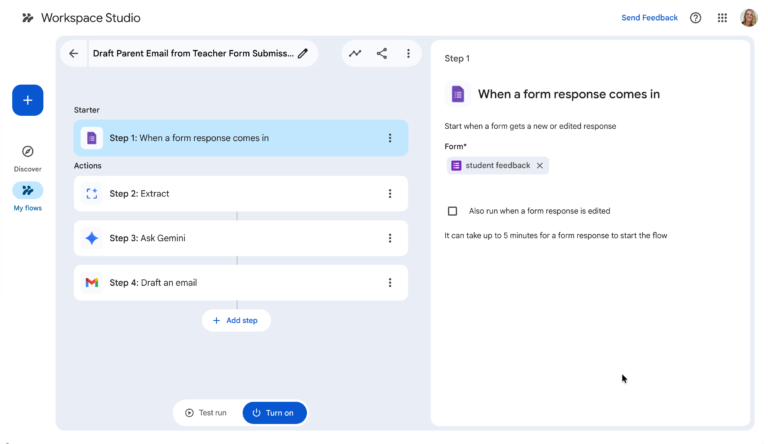
Task: Click the large Forms icon in Step 1 panel
Action: [457, 94]
